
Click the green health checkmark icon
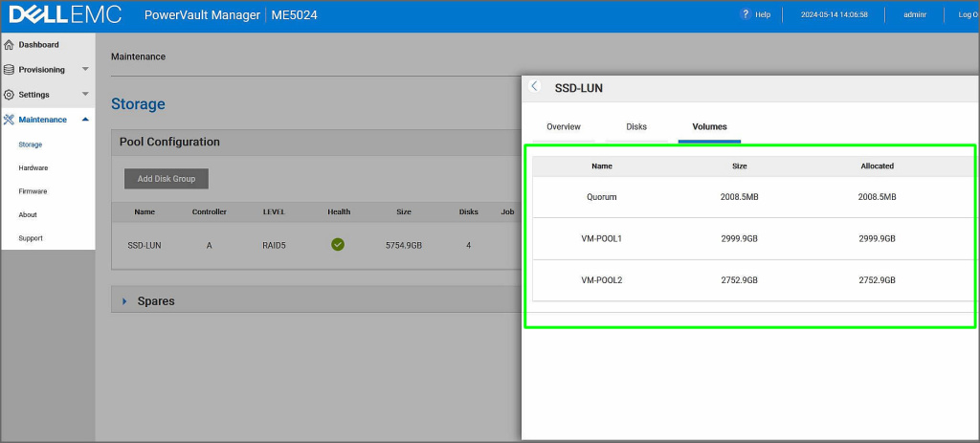(x=338, y=245)
